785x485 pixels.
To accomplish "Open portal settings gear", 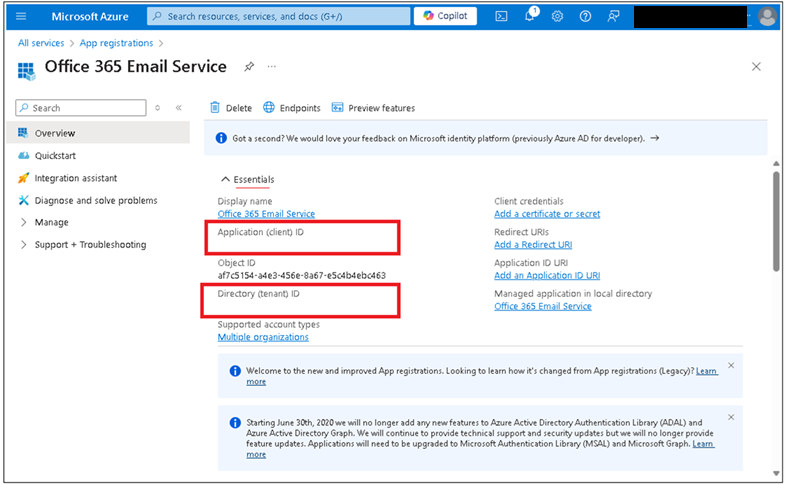I will click(557, 17).
